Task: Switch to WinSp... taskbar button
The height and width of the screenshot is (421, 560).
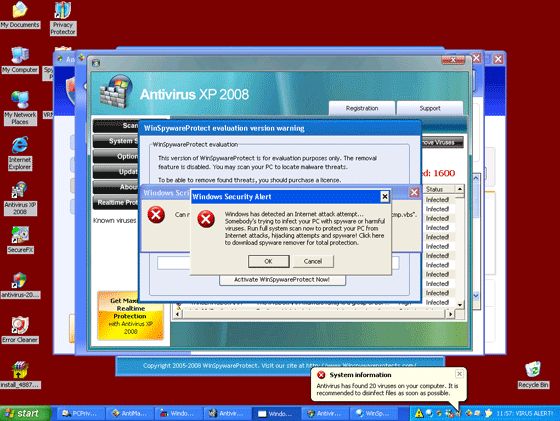Action: (x=374, y=414)
